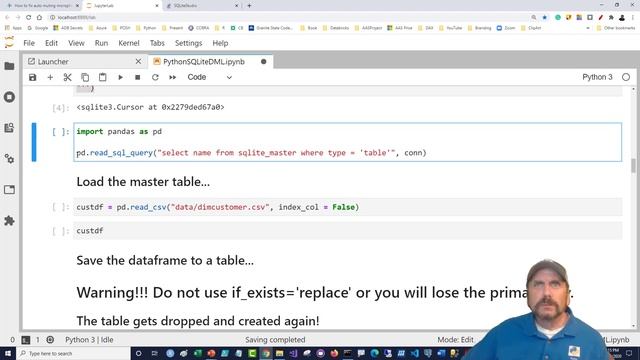This screenshot has height=360, width=640.
Task: Open the Property Inspector gears sidebar icon
Action: 9,159
